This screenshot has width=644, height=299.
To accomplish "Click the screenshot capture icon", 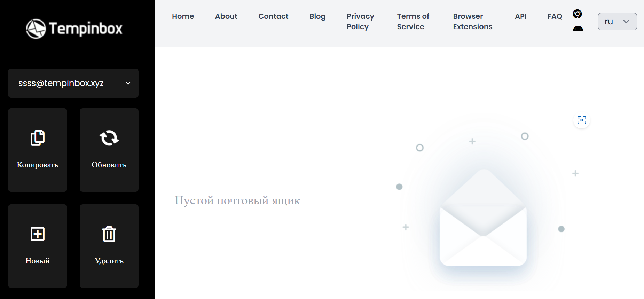I will (x=582, y=120).
